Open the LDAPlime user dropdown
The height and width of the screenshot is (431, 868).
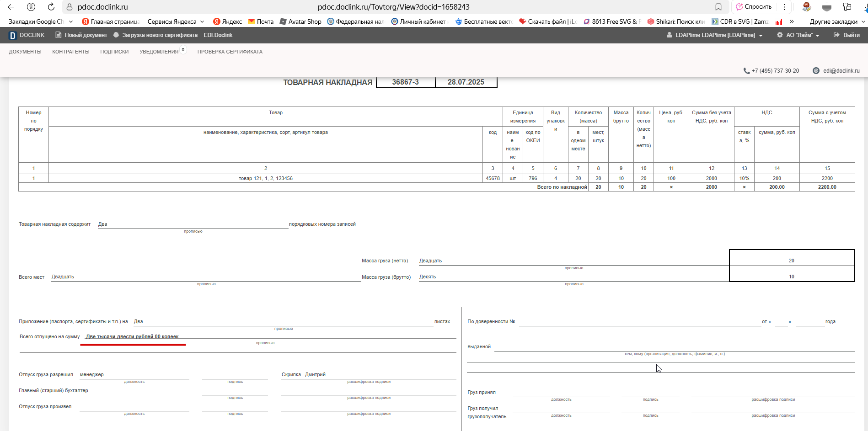(x=715, y=35)
